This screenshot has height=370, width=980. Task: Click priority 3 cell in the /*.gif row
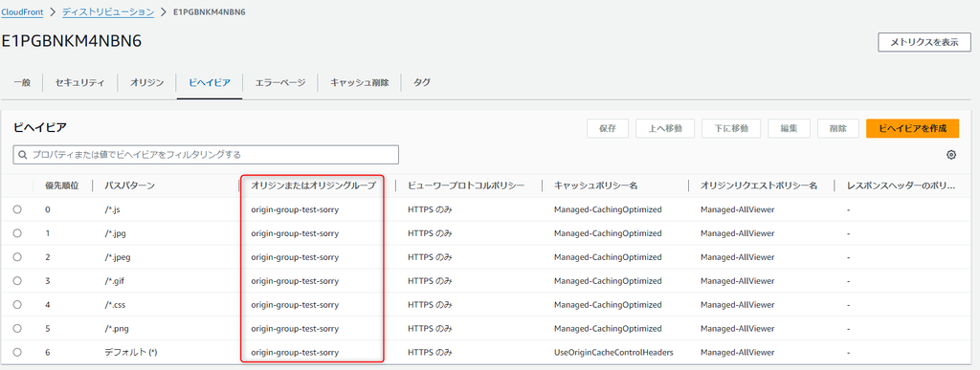(x=48, y=281)
